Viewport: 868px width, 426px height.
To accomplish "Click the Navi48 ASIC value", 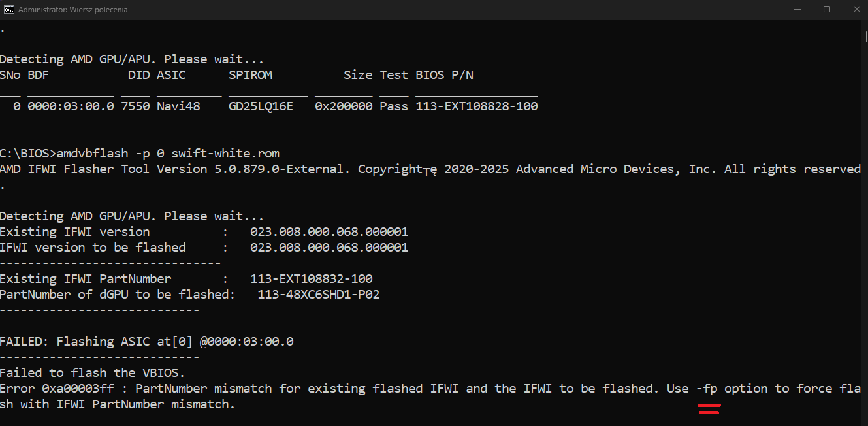I will [x=178, y=106].
